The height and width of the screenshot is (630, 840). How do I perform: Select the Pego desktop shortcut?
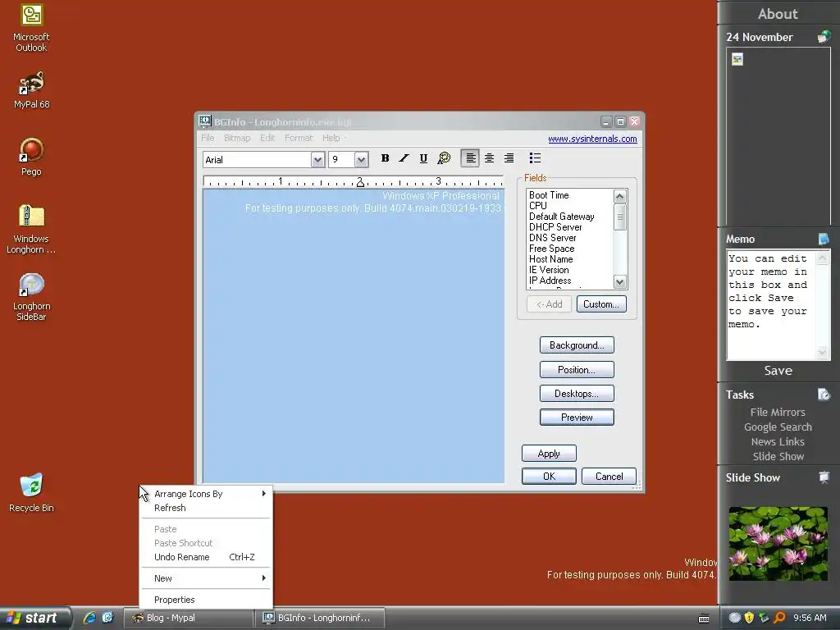click(x=31, y=157)
